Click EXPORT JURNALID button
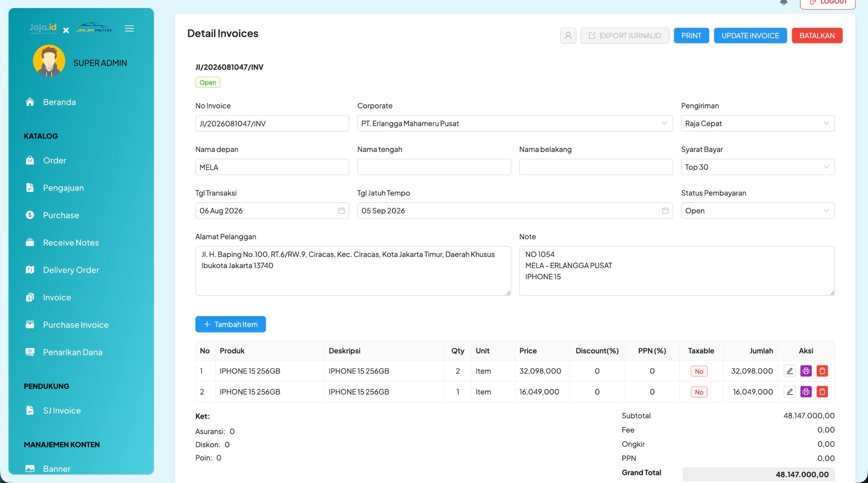Screen dimensions: 868x483 click(x=625, y=36)
